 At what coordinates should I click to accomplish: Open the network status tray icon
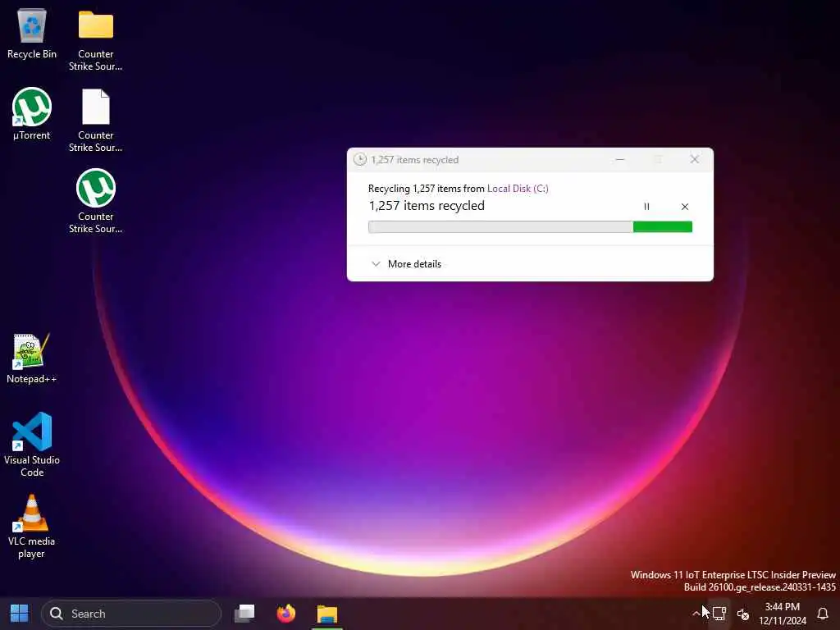click(x=719, y=614)
